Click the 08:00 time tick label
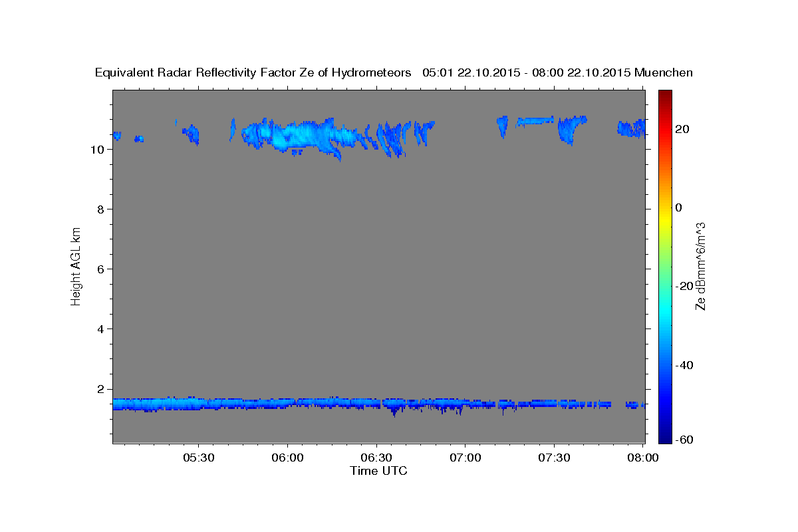798x532 pixels. click(643, 458)
